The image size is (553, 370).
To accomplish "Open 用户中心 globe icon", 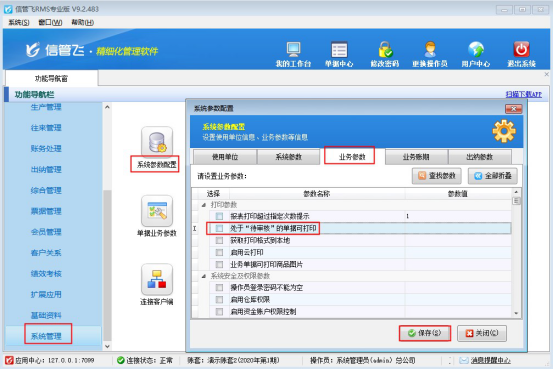I will click(476, 50).
